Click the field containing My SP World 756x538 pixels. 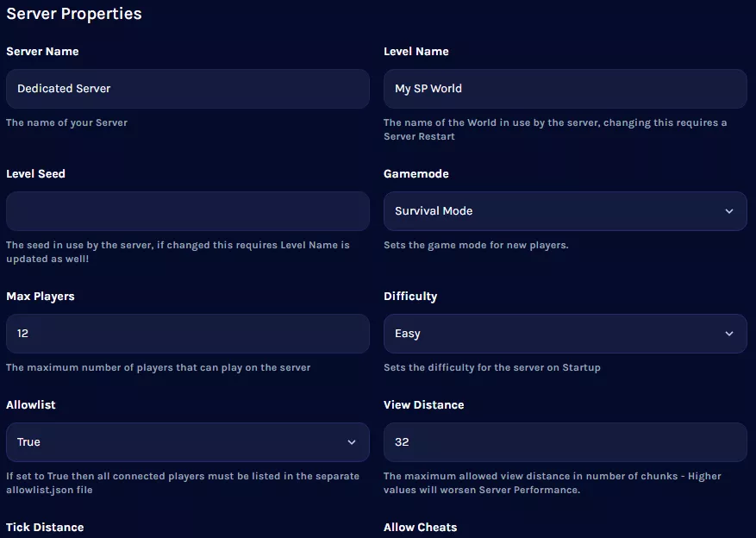565,89
